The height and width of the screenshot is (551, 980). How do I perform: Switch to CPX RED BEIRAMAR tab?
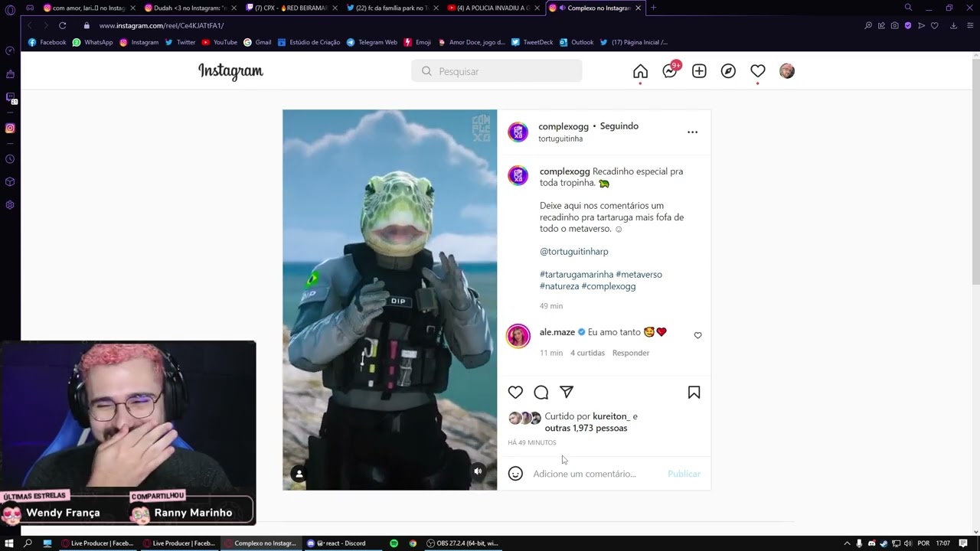point(289,8)
